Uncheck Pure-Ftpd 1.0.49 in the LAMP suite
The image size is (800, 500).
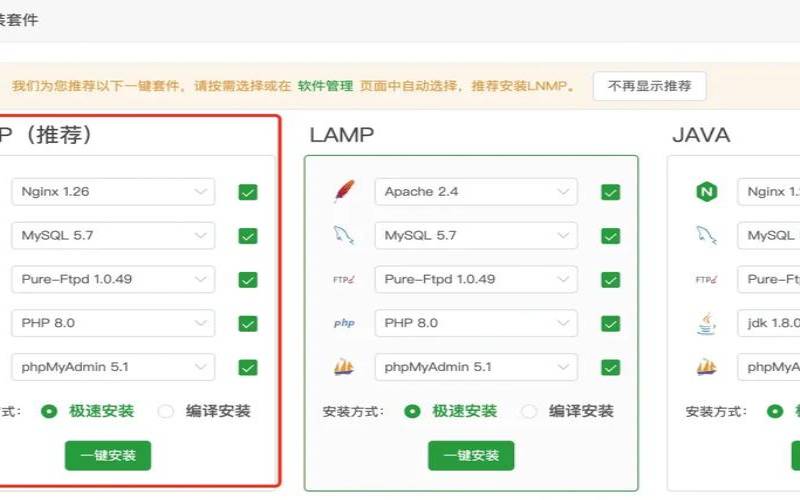point(611,280)
